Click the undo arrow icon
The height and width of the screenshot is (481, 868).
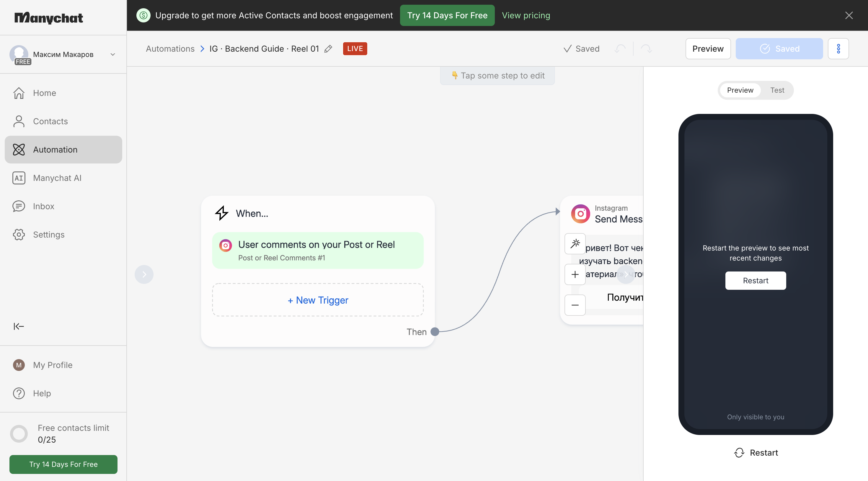point(620,49)
